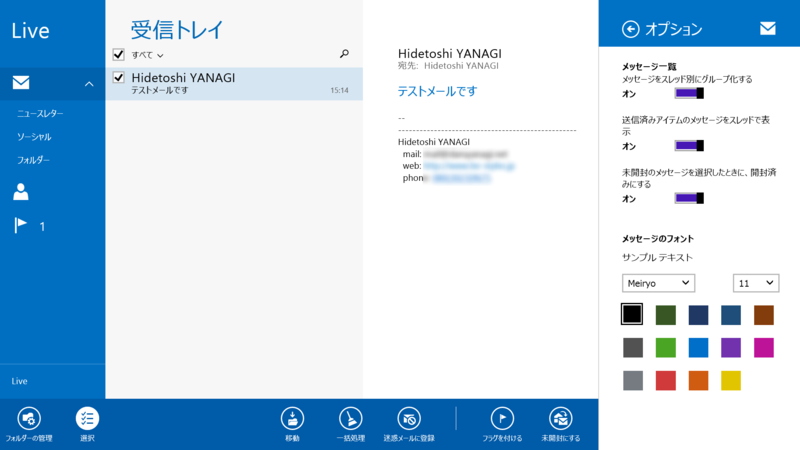800x450 pixels.
Task: Toggle 送信済みアイテムのメッセージをスレッドで表示 switch
Action: point(689,146)
